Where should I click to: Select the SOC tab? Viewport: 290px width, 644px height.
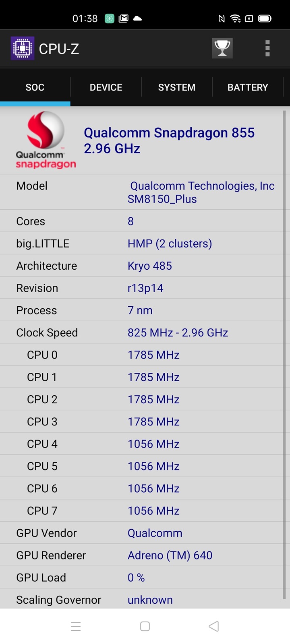pyautogui.click(x=35, y=87)
